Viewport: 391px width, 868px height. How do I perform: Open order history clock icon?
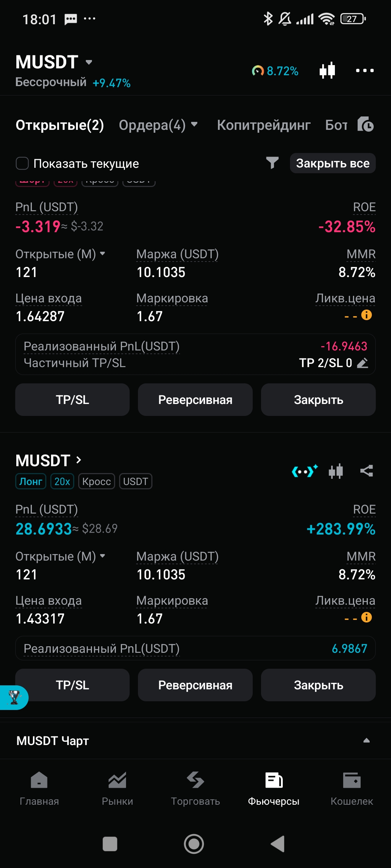tap(365, 124)
